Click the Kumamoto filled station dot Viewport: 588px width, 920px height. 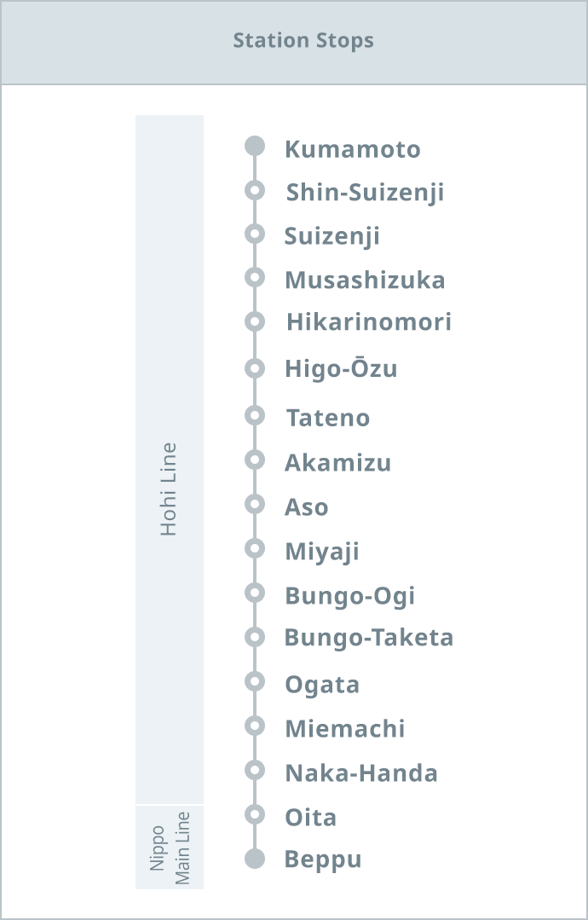(x=255, y=146)
